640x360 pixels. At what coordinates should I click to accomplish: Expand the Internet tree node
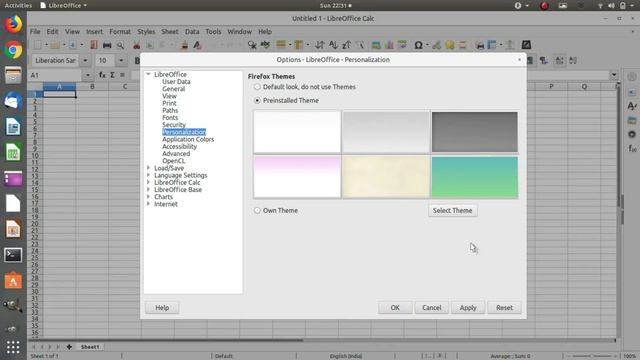point(149,204)
